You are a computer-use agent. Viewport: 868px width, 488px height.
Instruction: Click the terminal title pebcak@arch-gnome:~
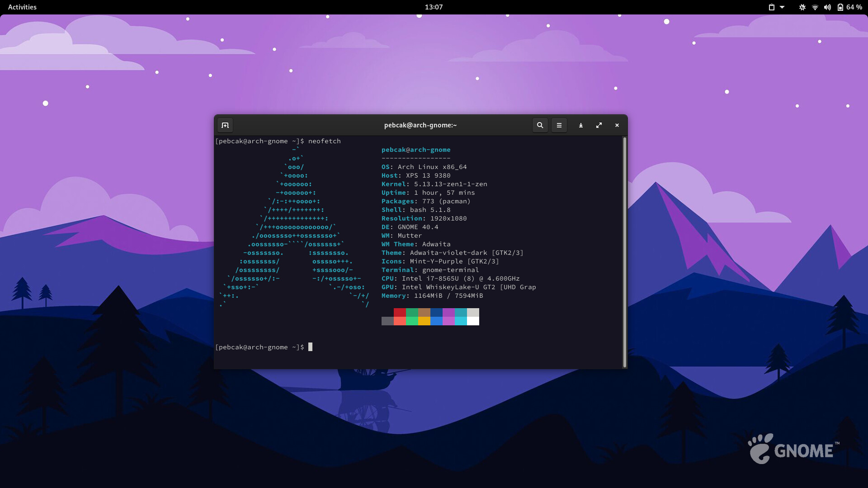coord(420,125)
